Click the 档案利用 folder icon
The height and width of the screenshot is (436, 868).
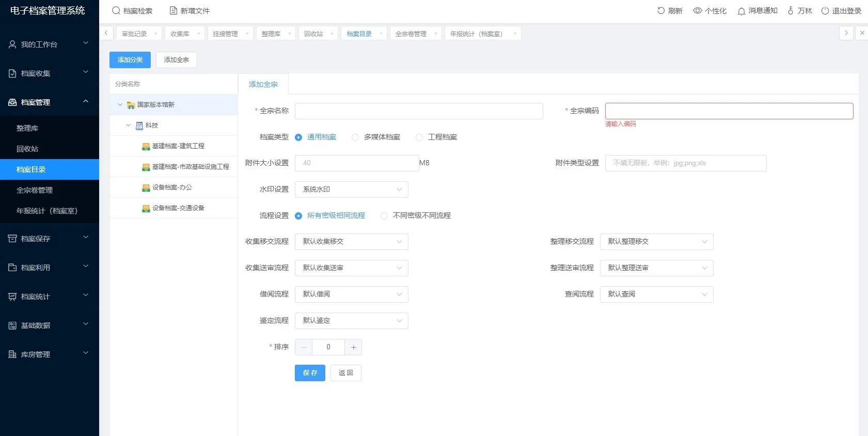[x=12, y=268]
